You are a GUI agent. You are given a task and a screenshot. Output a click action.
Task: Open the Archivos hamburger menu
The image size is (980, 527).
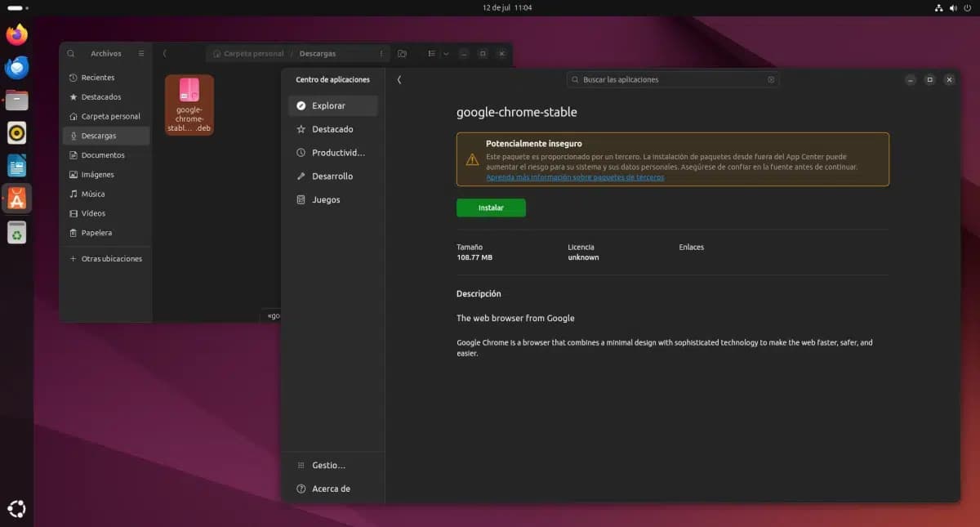point(140,54)
